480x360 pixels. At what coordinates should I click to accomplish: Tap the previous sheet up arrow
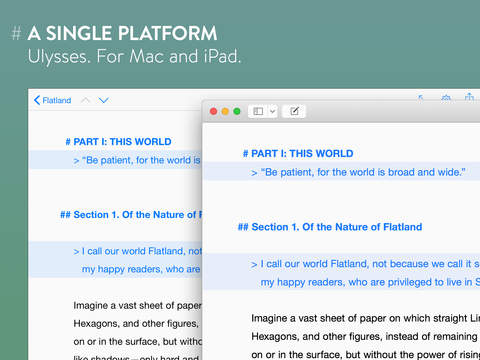[x=86, y=100]
